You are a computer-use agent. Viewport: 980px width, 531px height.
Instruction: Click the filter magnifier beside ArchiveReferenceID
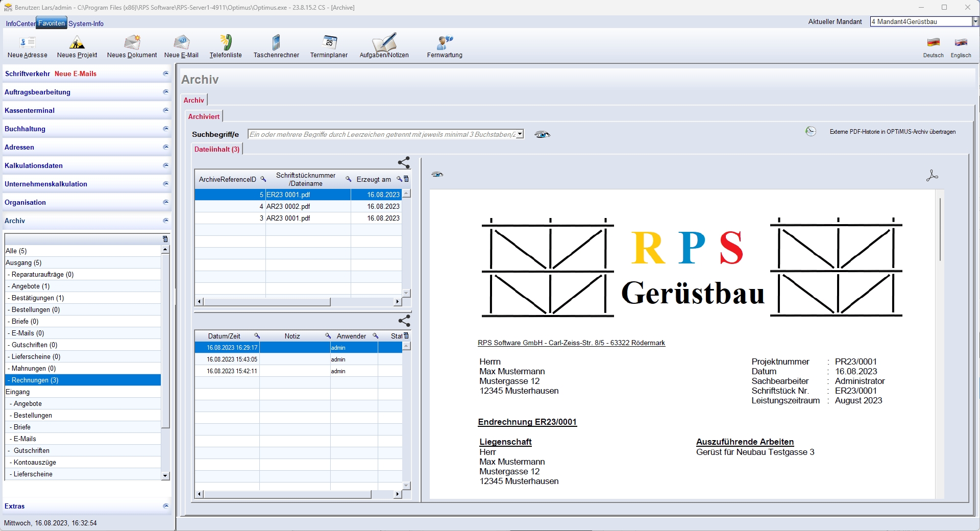263,179
